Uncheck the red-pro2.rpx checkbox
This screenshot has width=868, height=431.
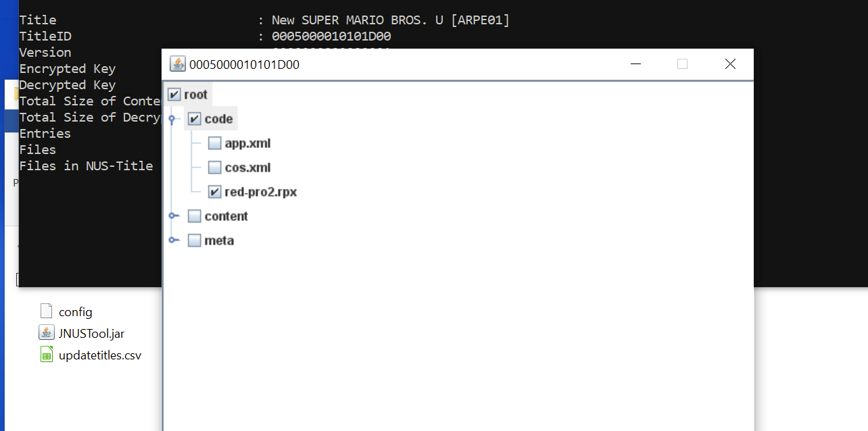[x=215, y=192]
